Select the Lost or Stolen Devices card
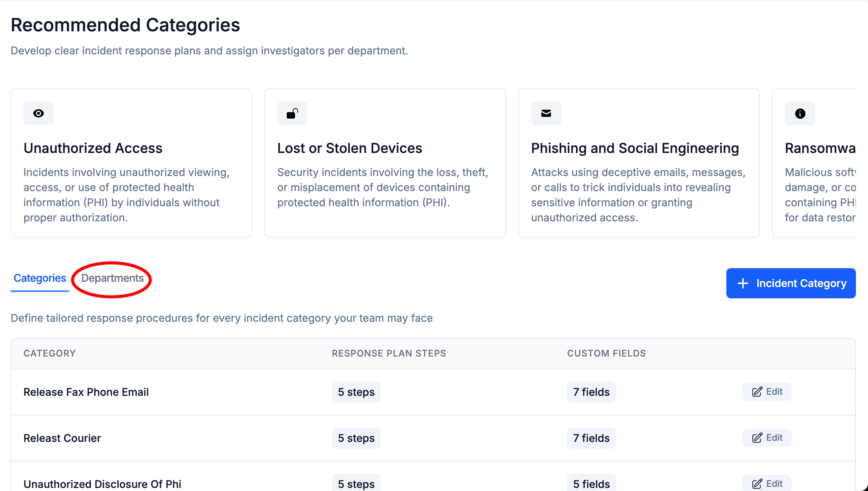 pos(385,163)
